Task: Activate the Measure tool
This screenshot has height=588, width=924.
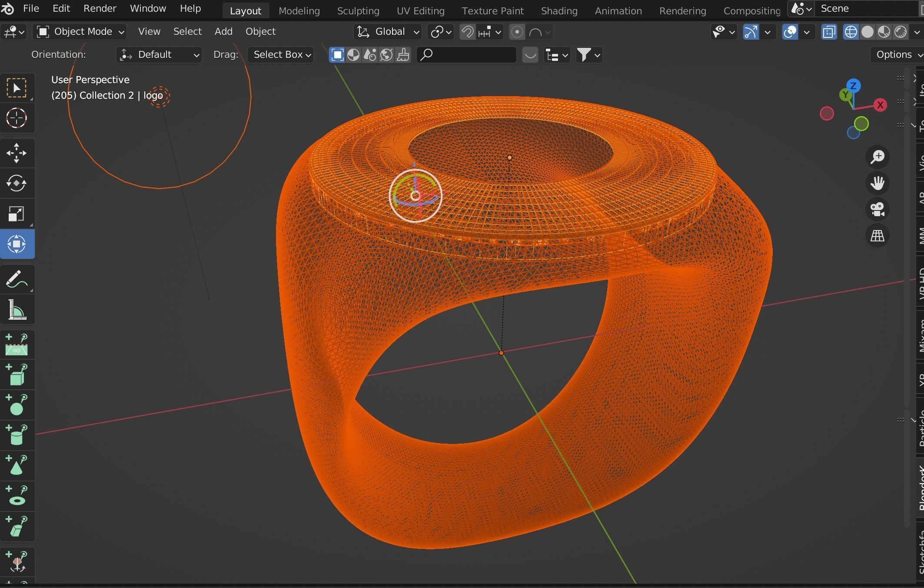Action: [x=17, y=309]
